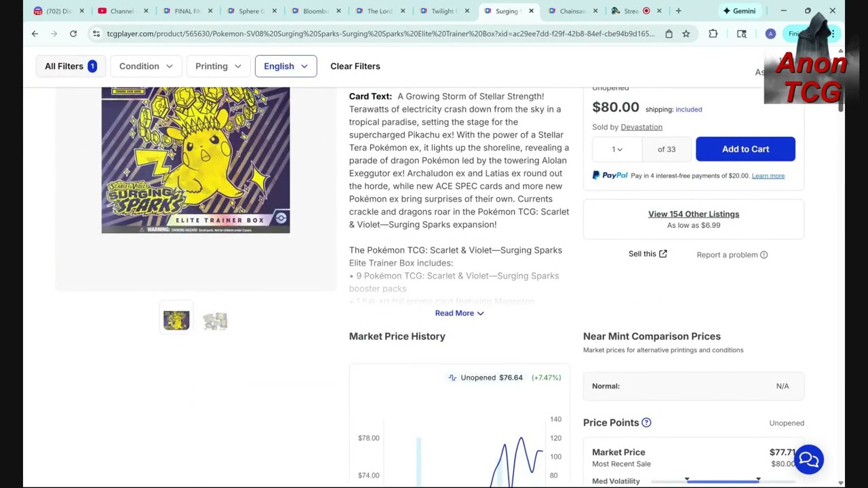The height and width of the screenshot is (488, 868).
Task: Click the PayPal logo
Action: pyautogui.click(x=610, y=176)
